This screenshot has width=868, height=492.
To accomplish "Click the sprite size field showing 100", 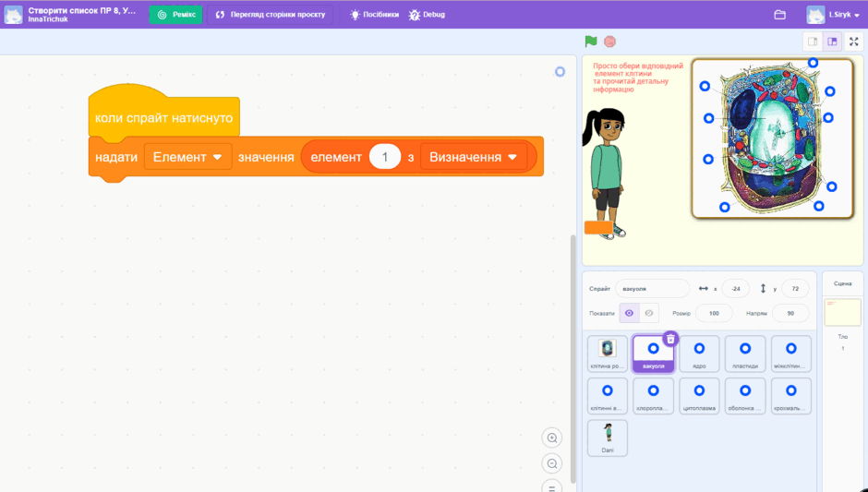I will [714, 313].
